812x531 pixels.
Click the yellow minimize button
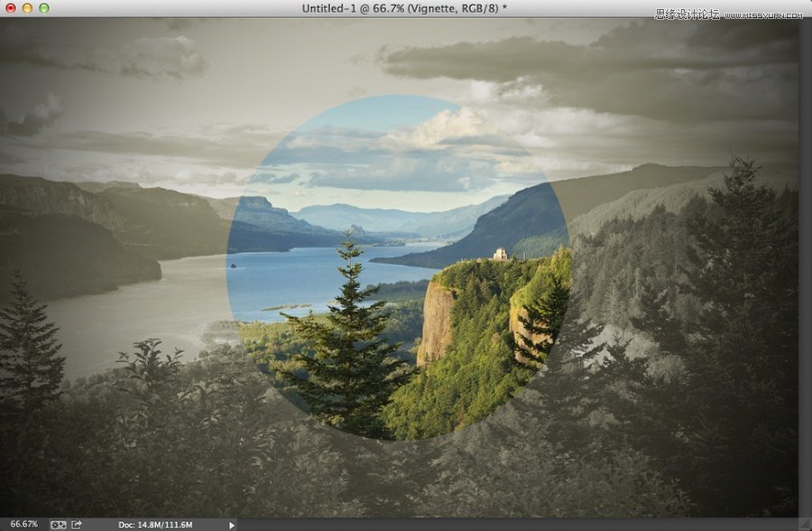click(x=28, y=10)
